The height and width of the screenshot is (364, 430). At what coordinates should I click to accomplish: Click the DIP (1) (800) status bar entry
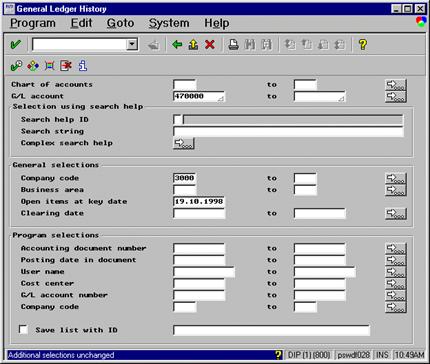pyautogui.click(x=309, y=355)
